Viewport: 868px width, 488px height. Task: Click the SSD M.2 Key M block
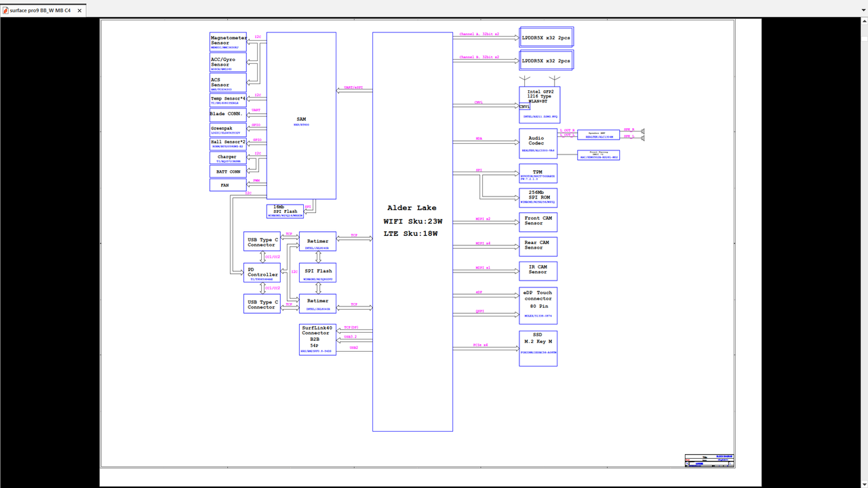(x=538, y=348)
